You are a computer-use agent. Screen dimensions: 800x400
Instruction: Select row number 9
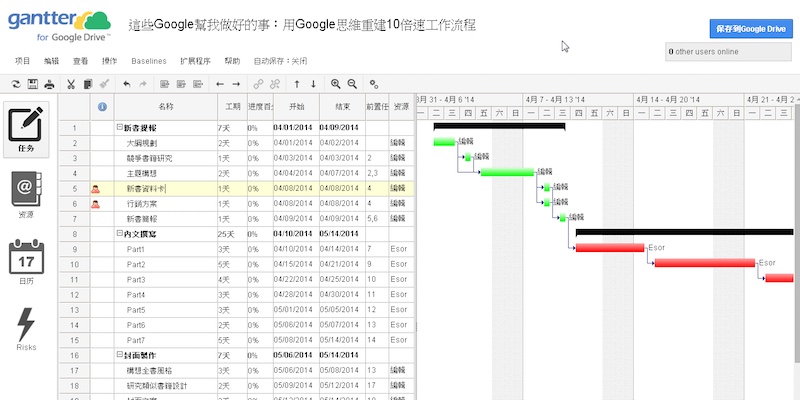click(x=74, y=249)
